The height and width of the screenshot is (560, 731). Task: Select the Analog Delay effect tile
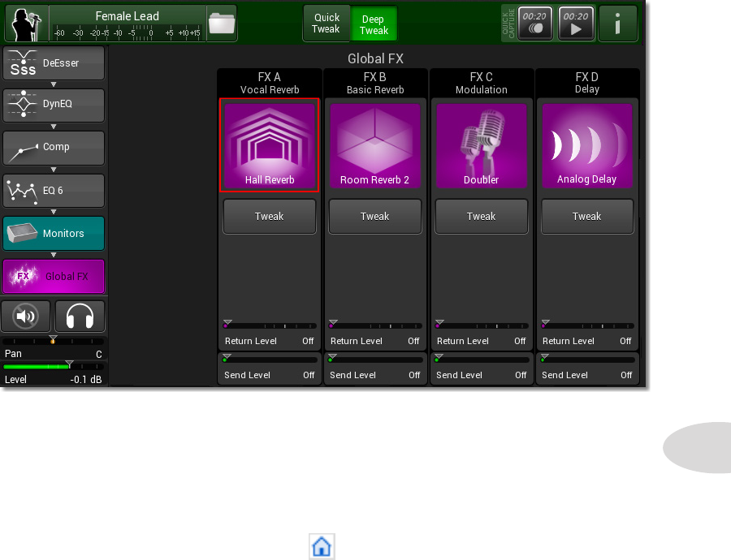tap(587, 146)
